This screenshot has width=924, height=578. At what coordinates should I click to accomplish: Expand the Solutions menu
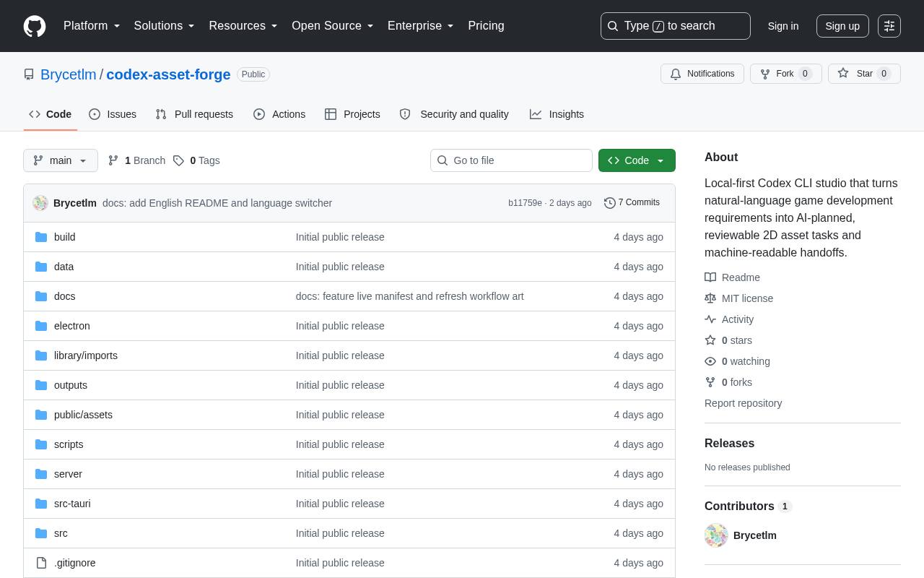point(165,26)
